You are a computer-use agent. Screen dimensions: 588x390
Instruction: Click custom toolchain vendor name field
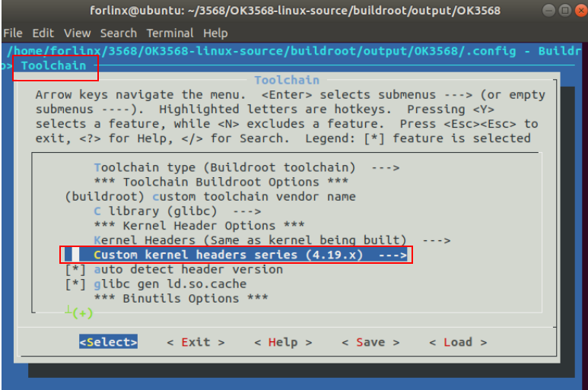(210, 196)
